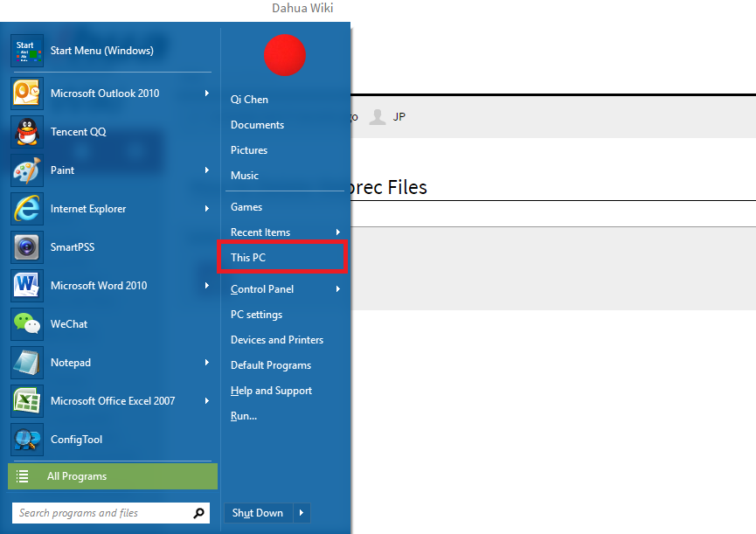Expand Notepad jump list arrow

pyautogui.click(x=207, y=363)
